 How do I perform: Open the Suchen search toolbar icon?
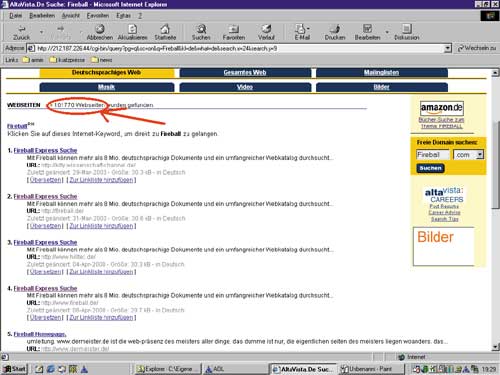(201, 32)
